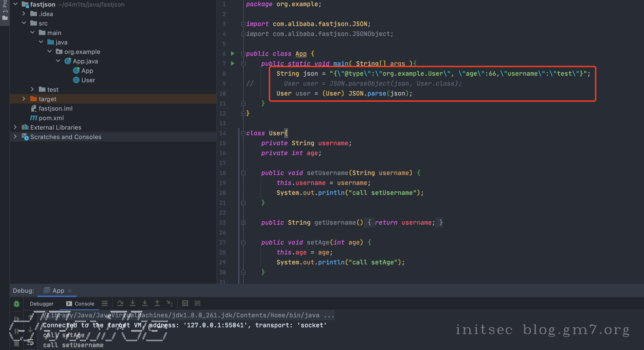This screenshot has height=350, width=644.
Task: Switch to the Debugger tab
Action: pos(41,304)
